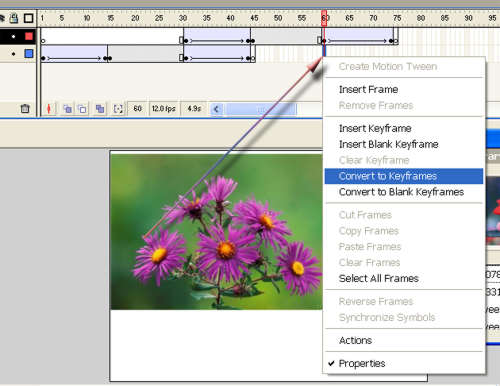Click the 4.9s elapsed time readout
The width and height of the screenshot is (500, 386).
click(x=194, y=109)
